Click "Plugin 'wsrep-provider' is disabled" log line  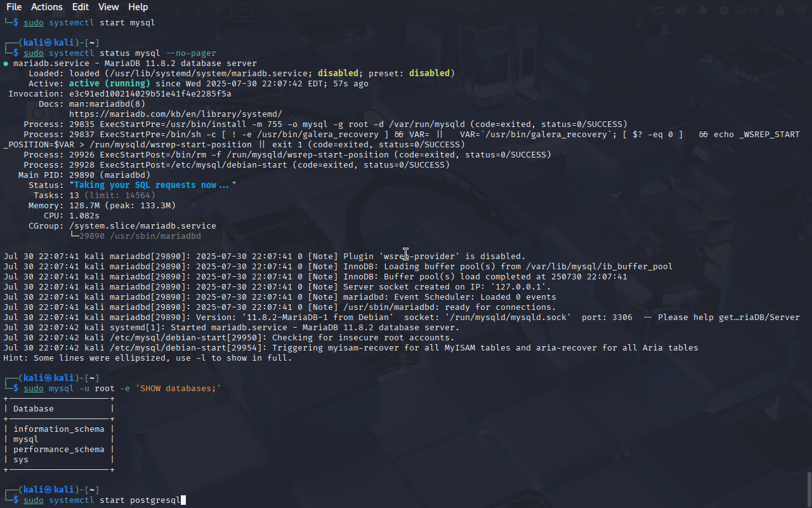435,256
